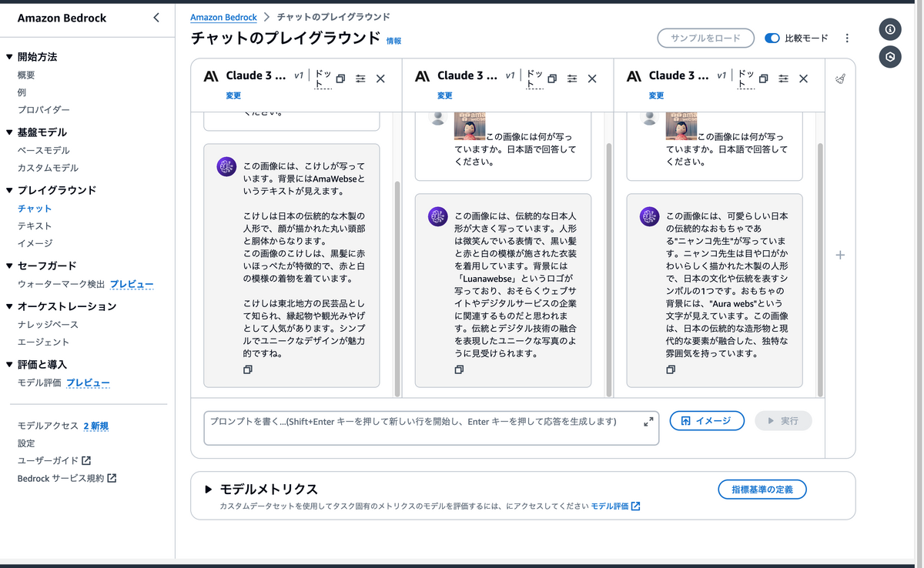
Task: Close the right Claude 3 comparison panel
Action: coord(803,79)
